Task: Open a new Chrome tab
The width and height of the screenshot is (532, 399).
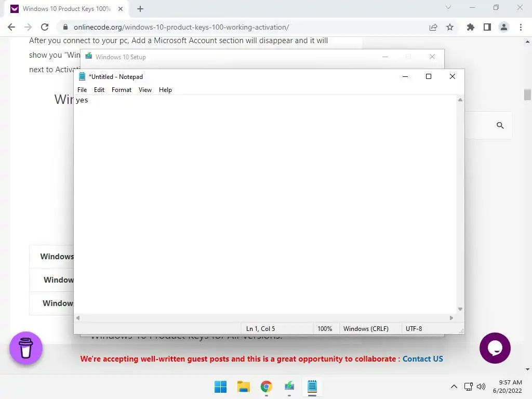Action: pyautogui.click(x=140, y=9)
